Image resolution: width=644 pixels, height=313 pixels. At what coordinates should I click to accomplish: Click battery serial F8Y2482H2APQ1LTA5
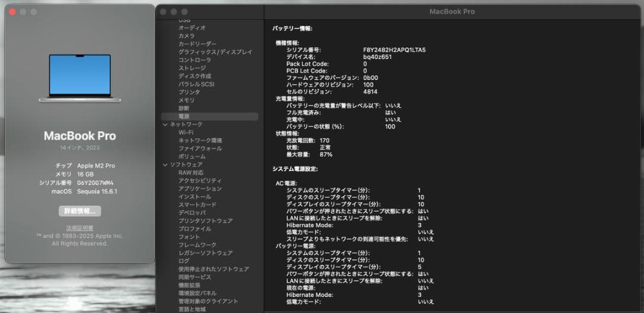coord(394,50)
